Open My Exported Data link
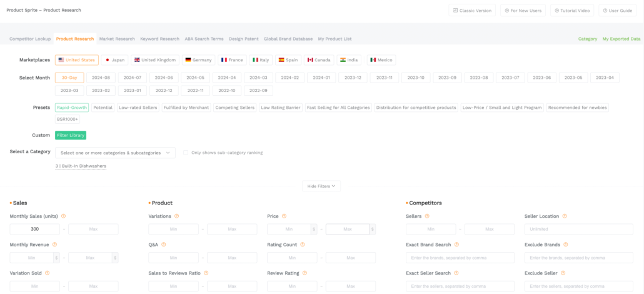The image size is (644, 294). [x=621, y=39]
